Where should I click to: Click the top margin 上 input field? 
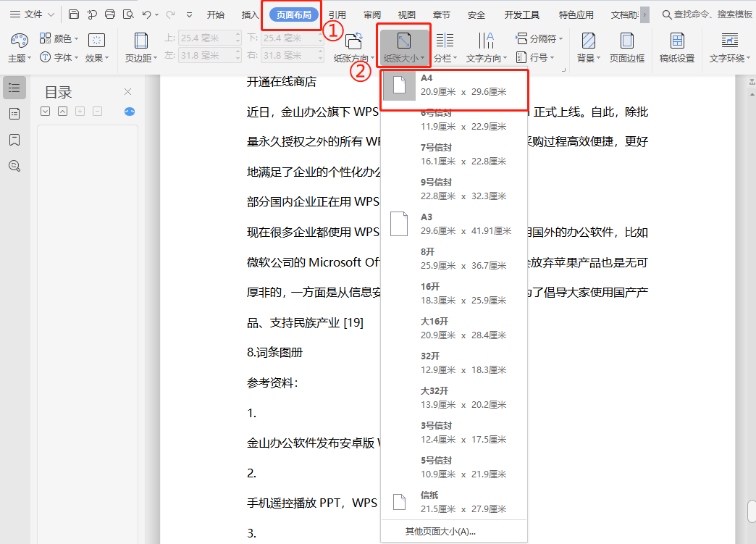209,38
